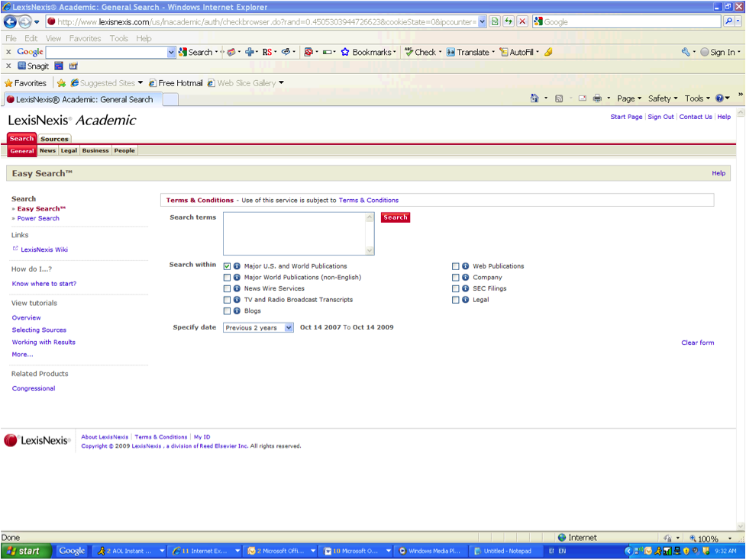Screen dimensions: 746x560
Task: Switch to the Sources tab
Action: coord(54,139)
